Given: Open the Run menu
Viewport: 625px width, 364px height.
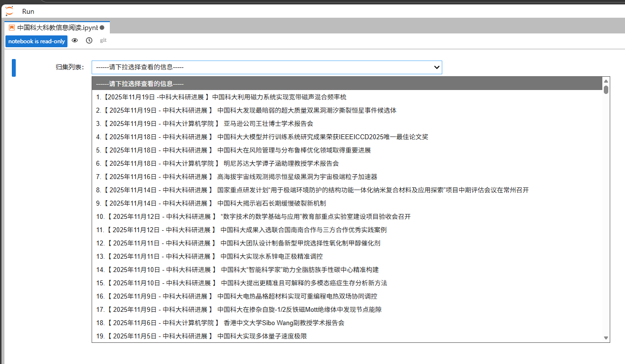Looking at the screenshot, I should click(28, 11).
